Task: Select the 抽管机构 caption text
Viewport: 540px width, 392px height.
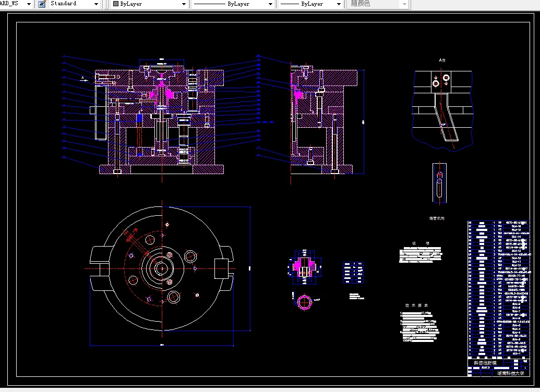Action: click(437, 218)
